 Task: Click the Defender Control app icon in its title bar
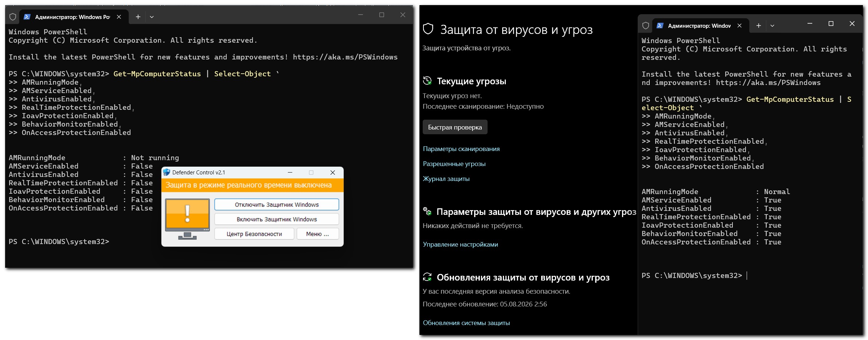pyautogui.click(x=167, y=173)
